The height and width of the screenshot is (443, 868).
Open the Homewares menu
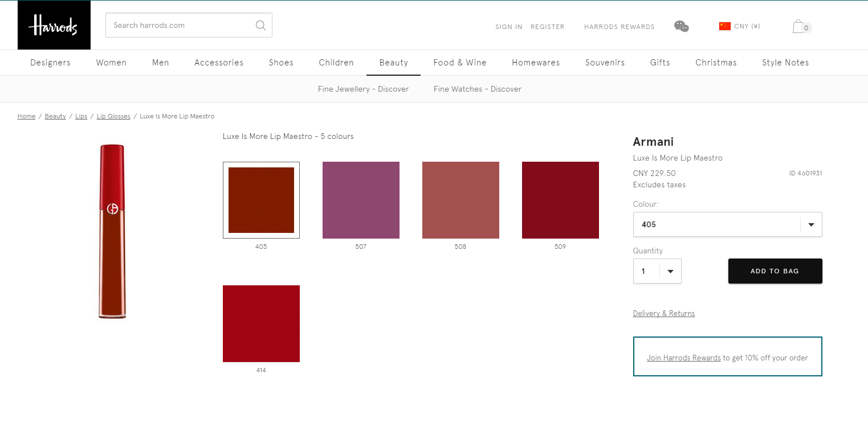[536, 63]
